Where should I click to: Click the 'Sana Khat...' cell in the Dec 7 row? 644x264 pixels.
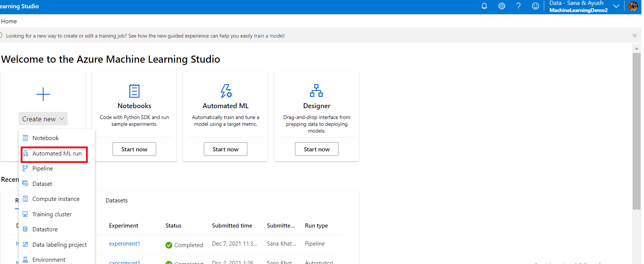pyautogui.click(x=281, y=244)
